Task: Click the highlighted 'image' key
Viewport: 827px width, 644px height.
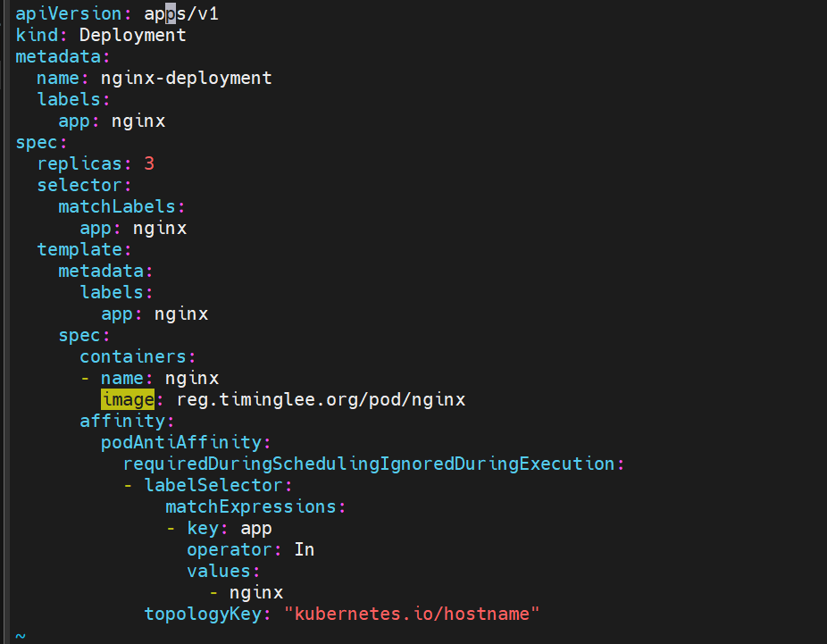Action: coord(128,400)
